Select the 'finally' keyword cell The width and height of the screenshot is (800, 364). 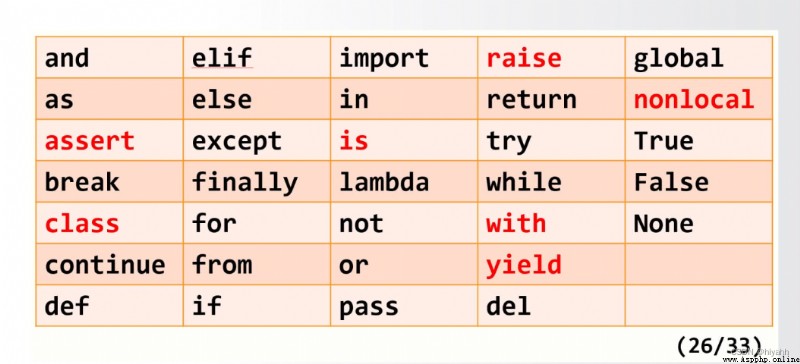(257, 182)
